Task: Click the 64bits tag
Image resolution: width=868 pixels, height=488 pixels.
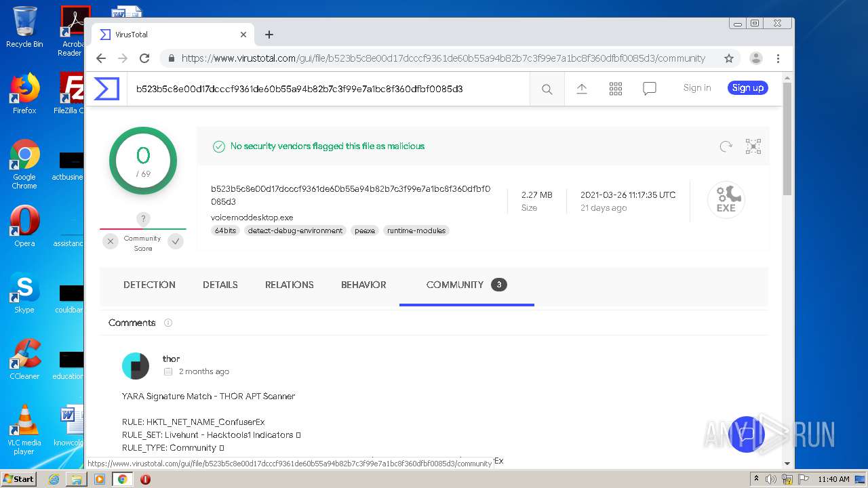Action: point(225,230)
